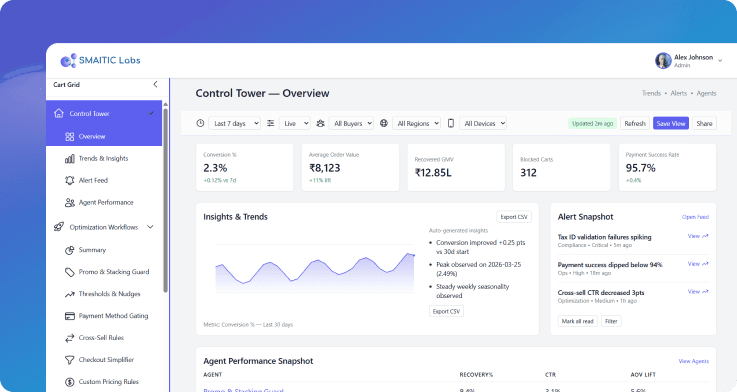Export CSV from Insights & Trends header
The width and height of the screenshot is (737, 392).
point(514,217)
